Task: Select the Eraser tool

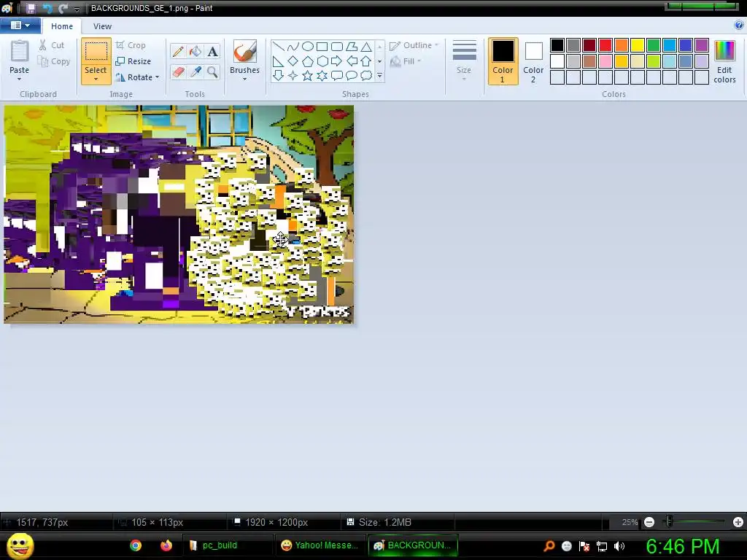Action: 178,72
